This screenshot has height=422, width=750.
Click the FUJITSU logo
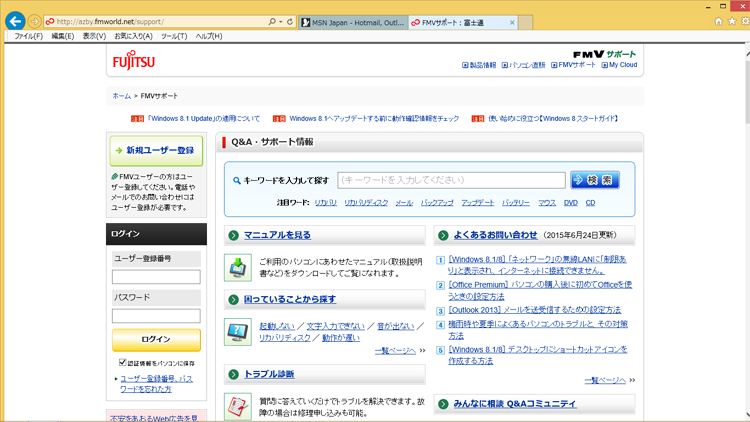[x=133, y=62]
